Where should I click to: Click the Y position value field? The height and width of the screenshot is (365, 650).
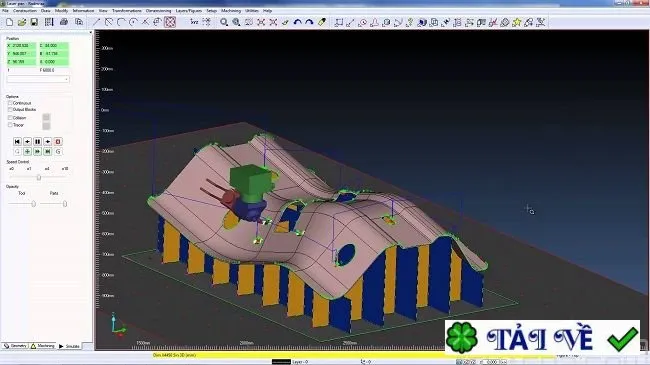(x=21, y=54)
